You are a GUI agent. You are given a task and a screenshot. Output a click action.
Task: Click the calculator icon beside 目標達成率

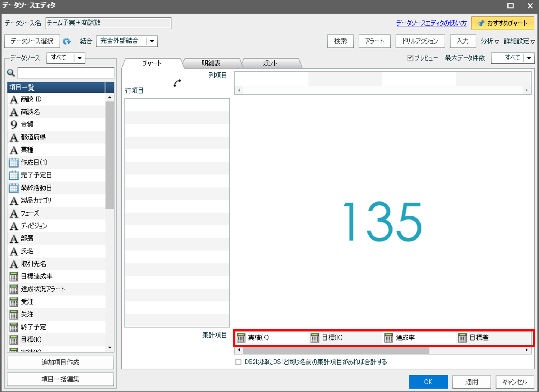click(14, 277)
